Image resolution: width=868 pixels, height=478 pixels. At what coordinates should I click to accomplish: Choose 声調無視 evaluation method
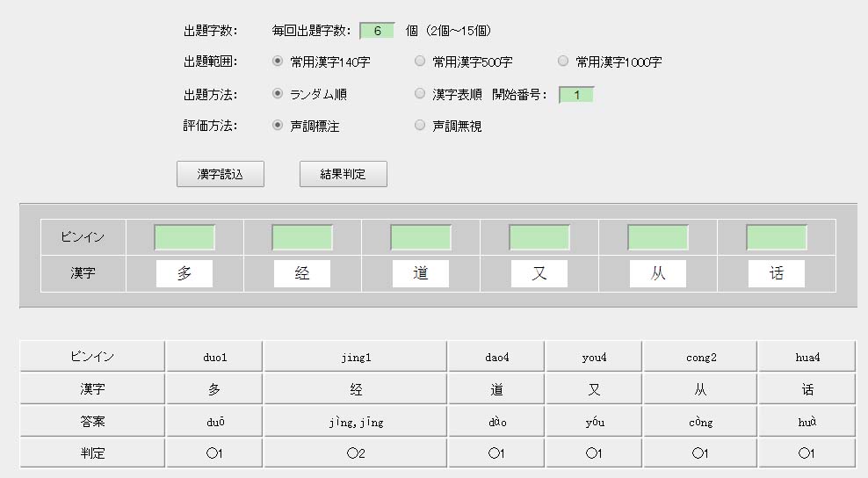point(420,125)
